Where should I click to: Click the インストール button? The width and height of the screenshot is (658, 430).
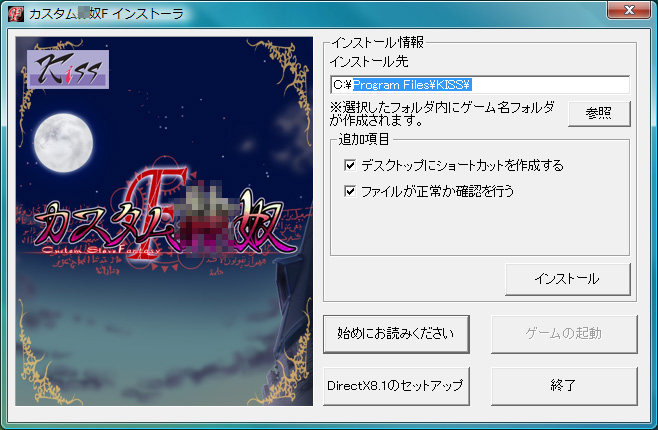567,279
